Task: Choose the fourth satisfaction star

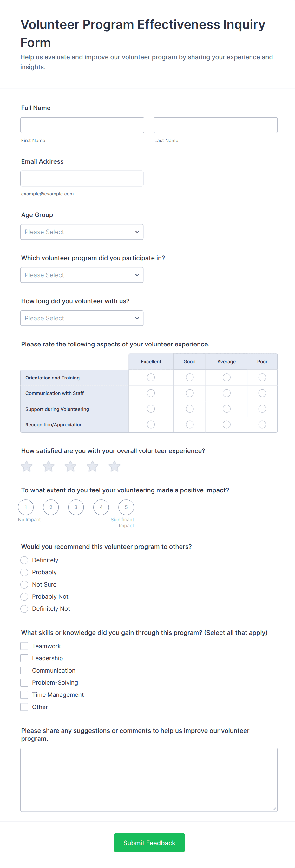Action: click(x=92, y=467)
